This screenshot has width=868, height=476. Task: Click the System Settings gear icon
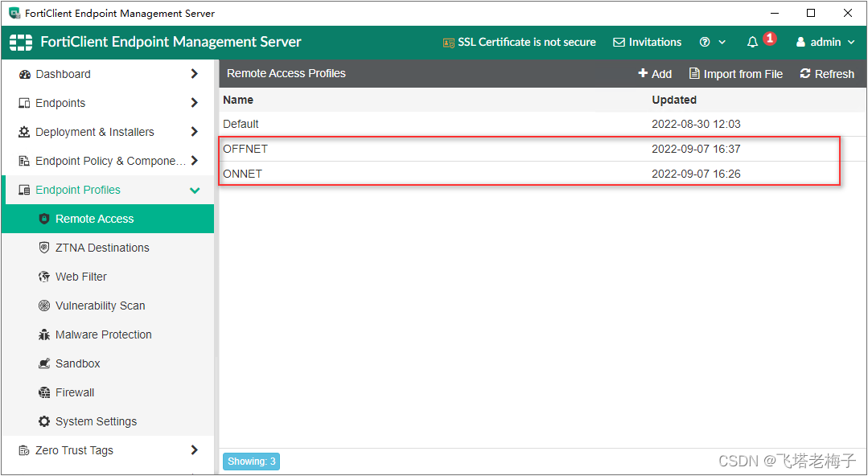click(44, 422)
